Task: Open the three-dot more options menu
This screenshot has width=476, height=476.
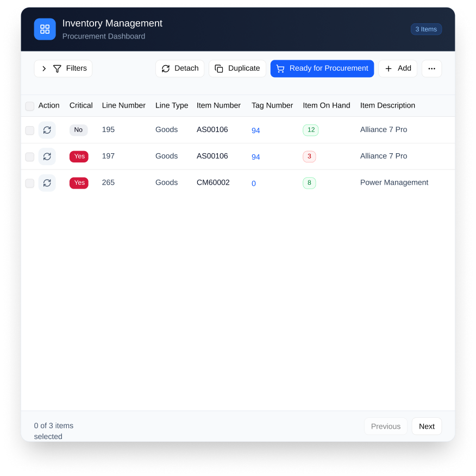Action: coord(431,68)
